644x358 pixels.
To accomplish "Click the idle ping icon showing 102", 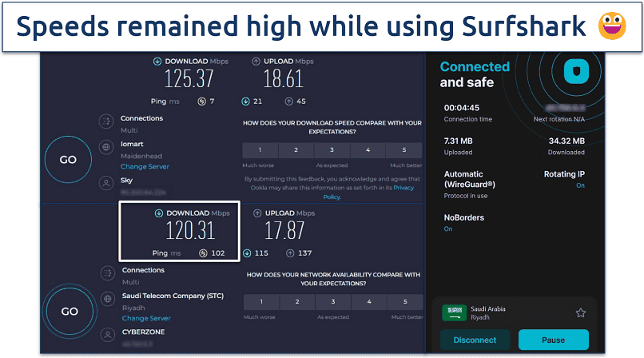I will pos(203,253).
